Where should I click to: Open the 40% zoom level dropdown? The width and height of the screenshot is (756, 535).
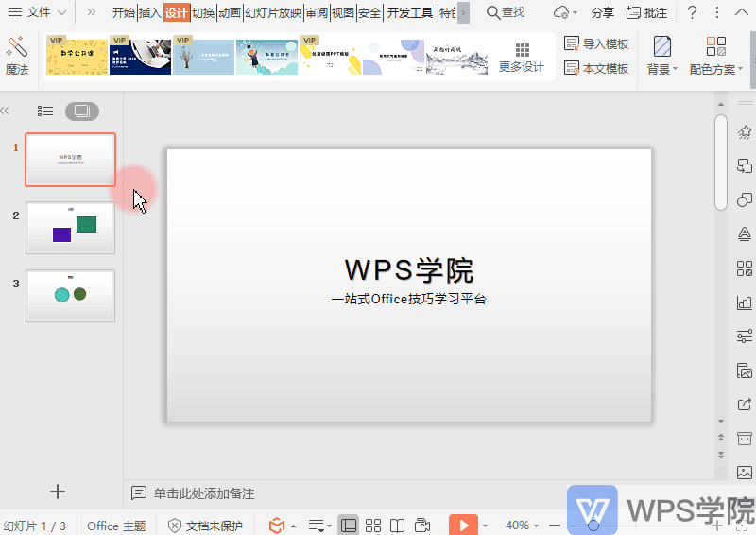point(522,525)
